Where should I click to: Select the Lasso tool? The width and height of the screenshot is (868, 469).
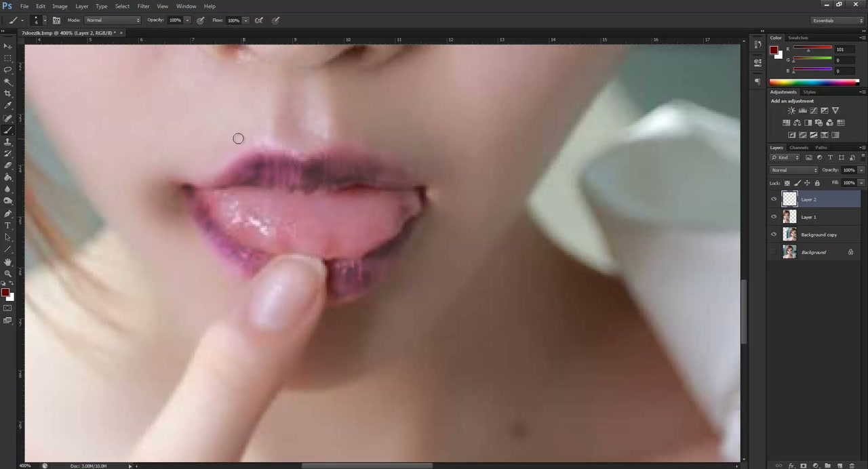pos(7,70)
